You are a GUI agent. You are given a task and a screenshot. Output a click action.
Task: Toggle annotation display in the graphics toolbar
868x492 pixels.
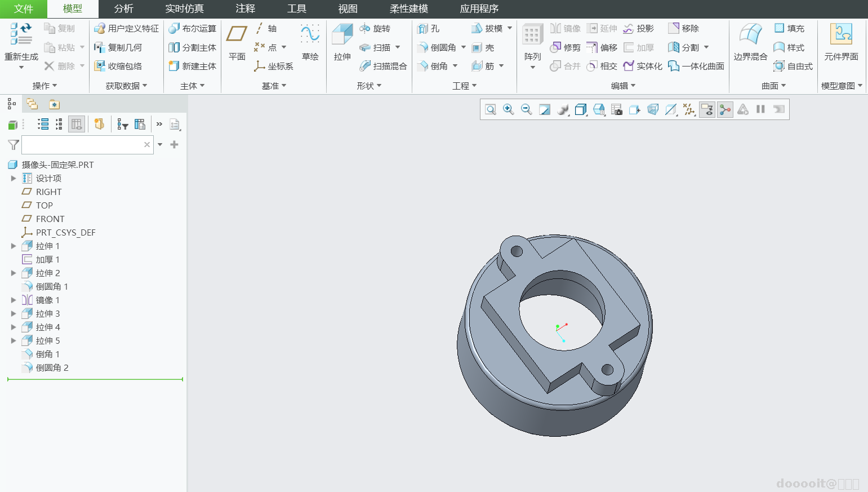(707, 109)
